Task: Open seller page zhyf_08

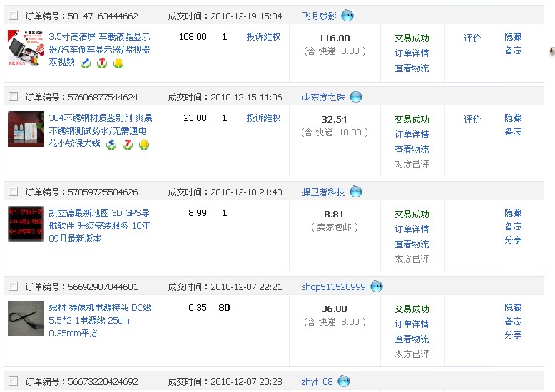Action: point(317,382)
